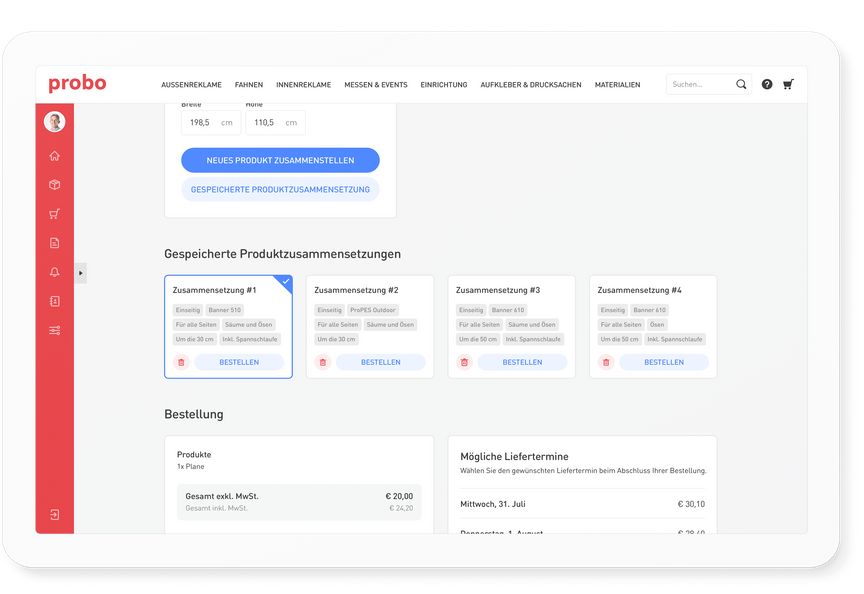Switch to the FAHNEN menu tab
The width and height of the screenshot is (864, 594).
coord(248,85)
